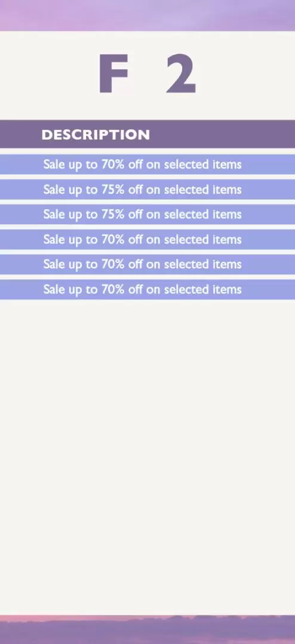Click the empty white area below the list
The height and width of the screenshot is (644, 295).
click(x=147, y=456)
